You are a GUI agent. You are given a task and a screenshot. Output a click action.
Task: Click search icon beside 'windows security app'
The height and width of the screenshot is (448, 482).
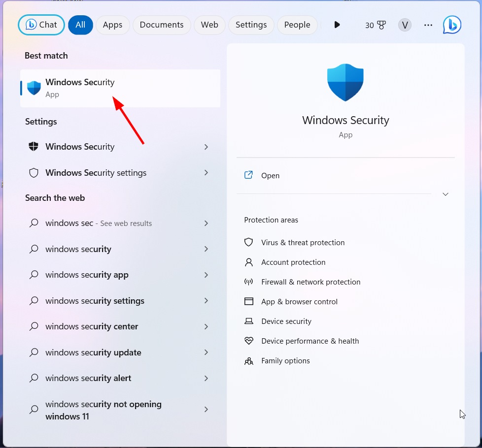34,275
